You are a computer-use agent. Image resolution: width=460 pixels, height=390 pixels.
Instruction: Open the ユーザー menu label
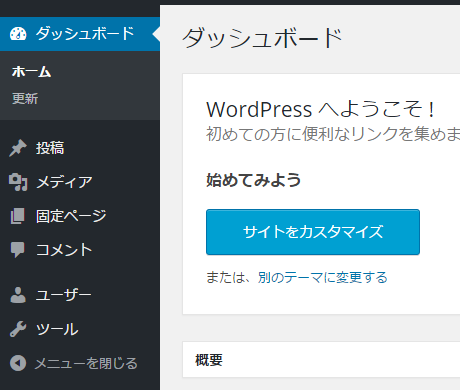tap(64, 295)
